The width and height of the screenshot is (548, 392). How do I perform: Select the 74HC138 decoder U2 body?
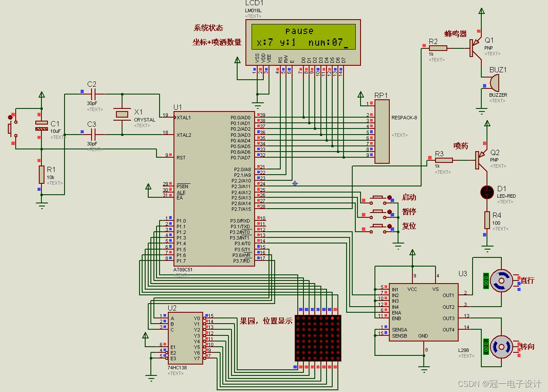pyautogui.click(x=186, y=338)
